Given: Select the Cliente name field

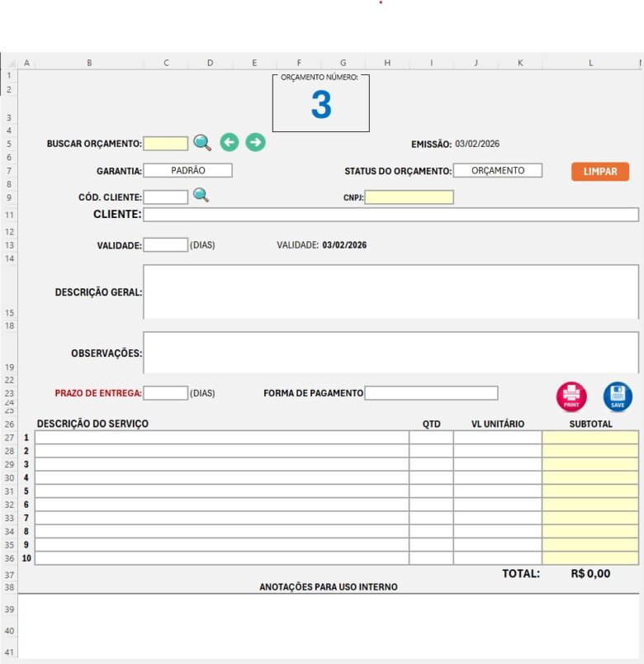Looking at the screenshot, I should (x=391, y=215).
